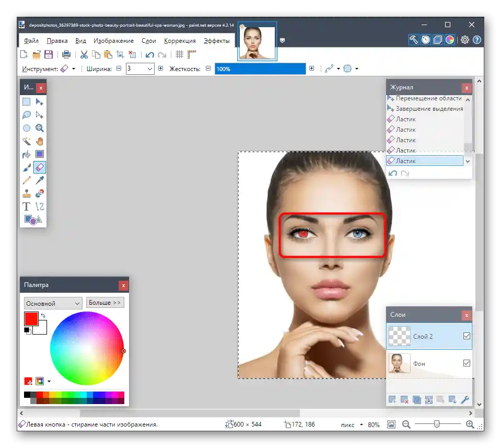This screenshot has height=448, width=501.
Task: Choose the Paintbrush tool
Action: coord(27,167)
